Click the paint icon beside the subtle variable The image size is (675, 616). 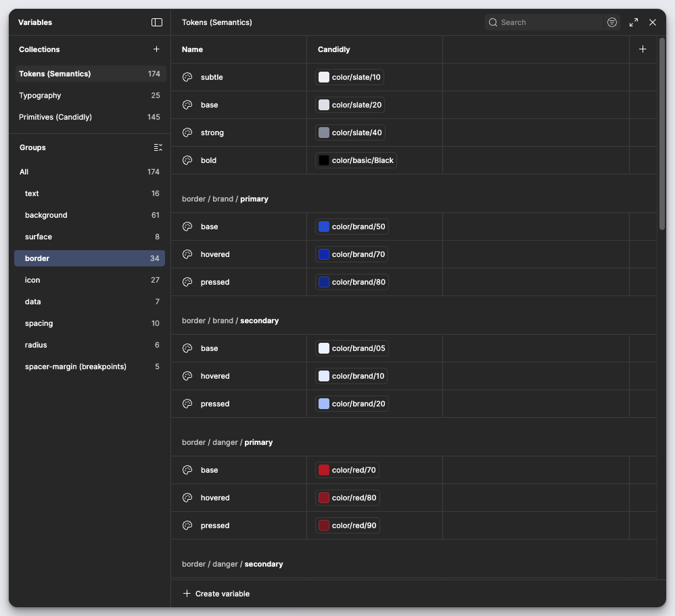(x=187, y=77)
